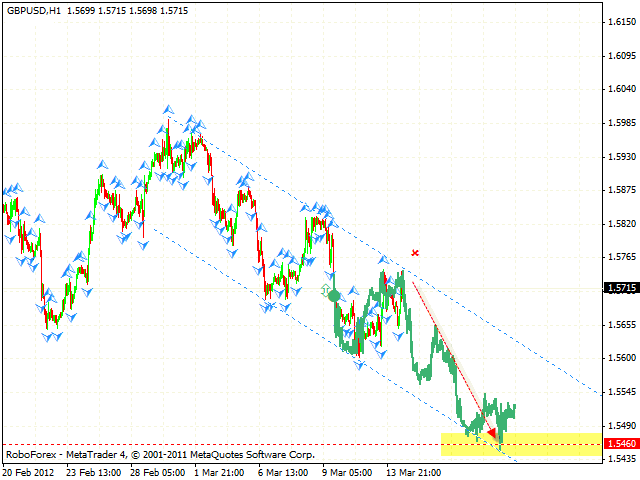
Task: Select the 20 Feb 2012 date label
Action: [x=31, y=472]
